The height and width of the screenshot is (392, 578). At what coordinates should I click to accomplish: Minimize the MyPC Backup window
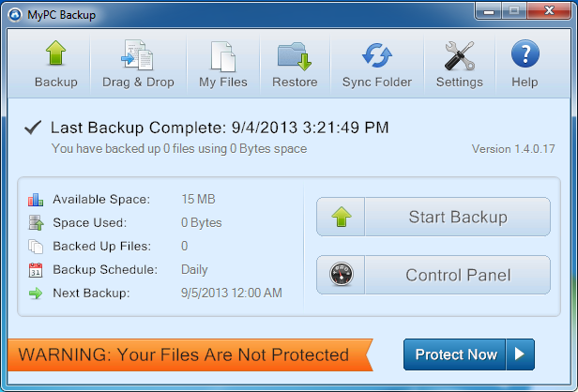click(489, 11)
